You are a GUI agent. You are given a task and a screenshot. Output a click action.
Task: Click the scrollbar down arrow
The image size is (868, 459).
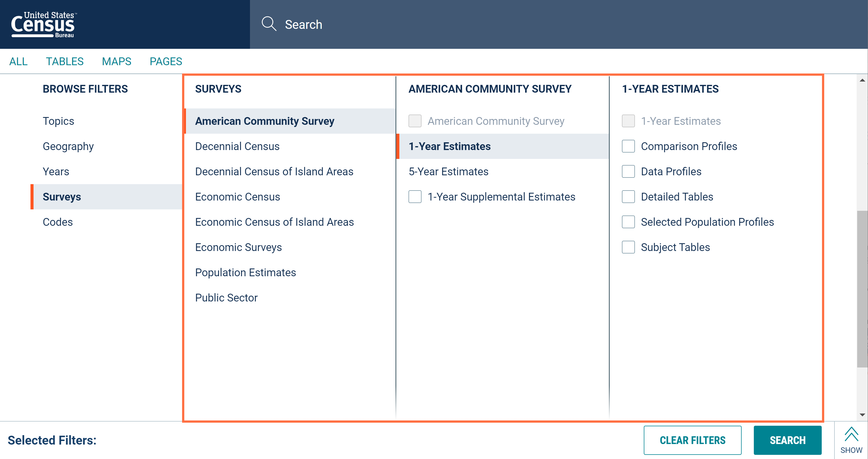pos(862,415)
